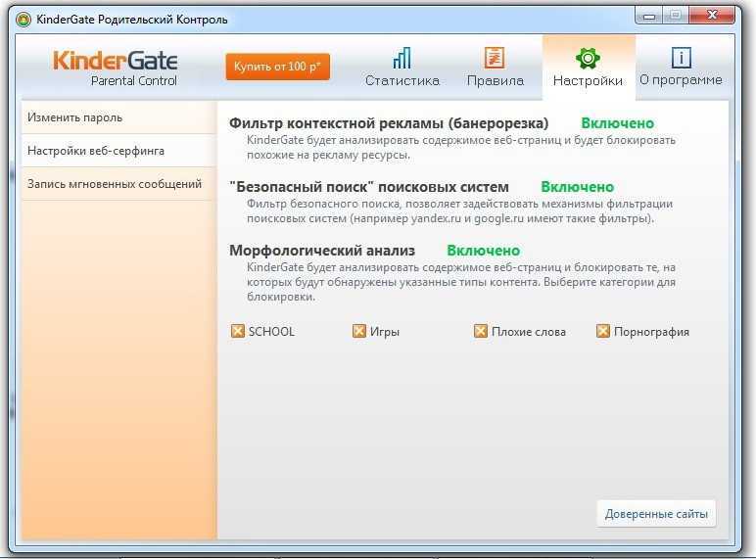Click the Игры label text

pyautogui.click(x=385, y=332)
